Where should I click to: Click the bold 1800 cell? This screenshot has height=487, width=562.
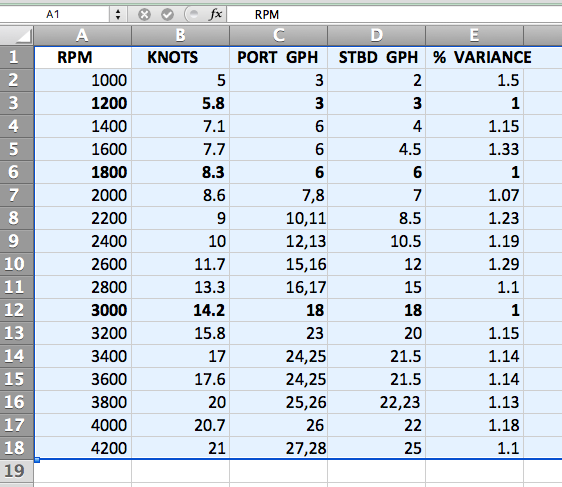(x=83, y=172)
